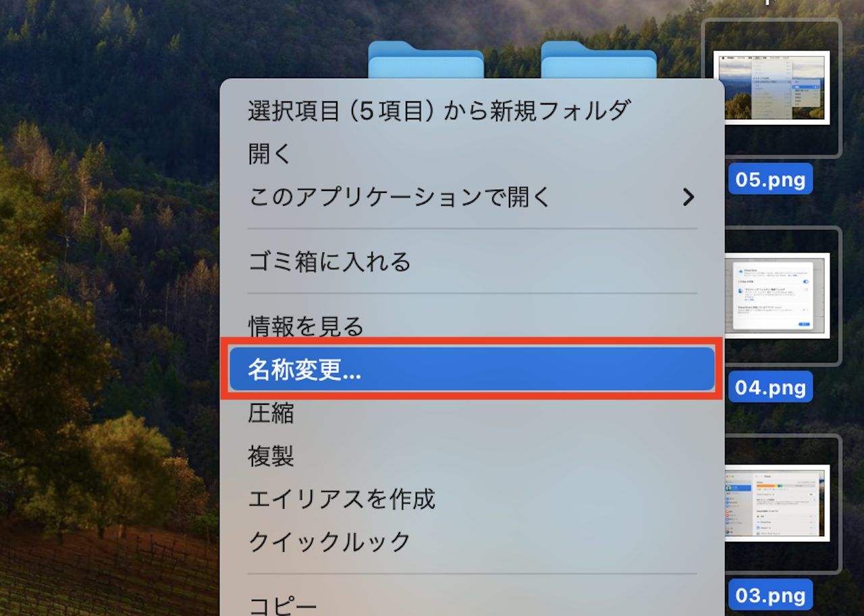This screenshot has height=616, width=864.
Task: Select クイックルック from the menu
Action: 472,542
